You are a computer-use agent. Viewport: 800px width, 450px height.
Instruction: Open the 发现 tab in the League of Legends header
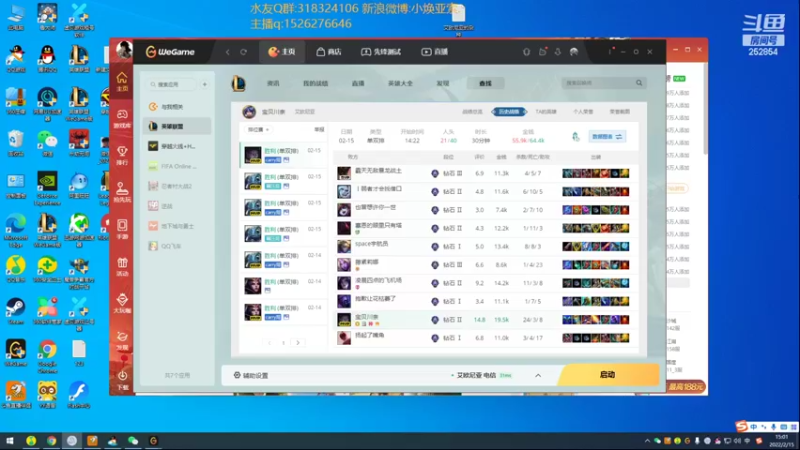pyautogui.click(x=442, y=83)
